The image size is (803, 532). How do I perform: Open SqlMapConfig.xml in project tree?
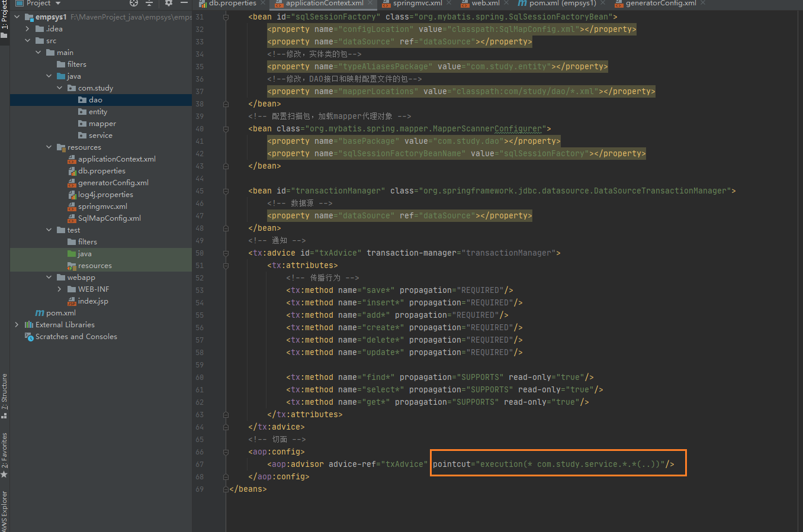click(104, 218)
